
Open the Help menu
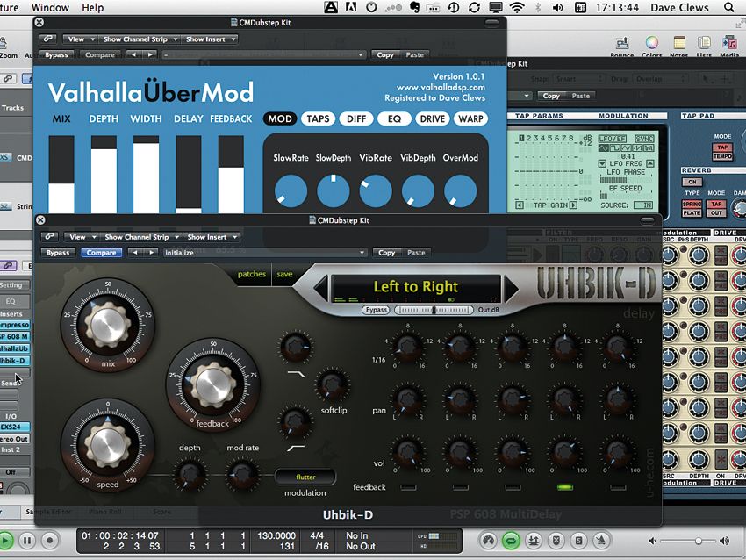pos(92,7)
